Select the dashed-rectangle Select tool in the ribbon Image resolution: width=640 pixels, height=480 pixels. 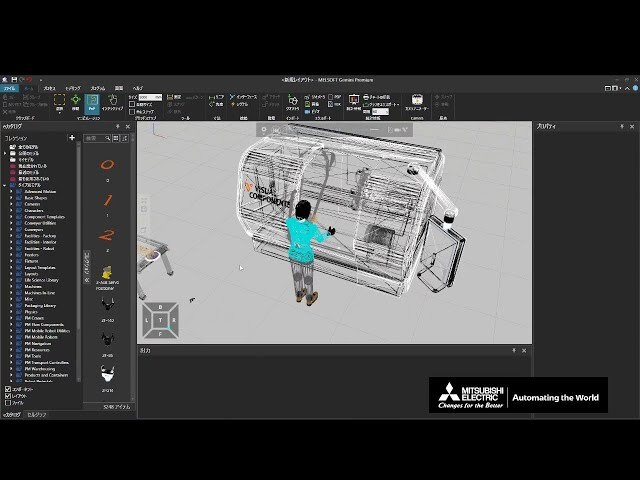60,103
